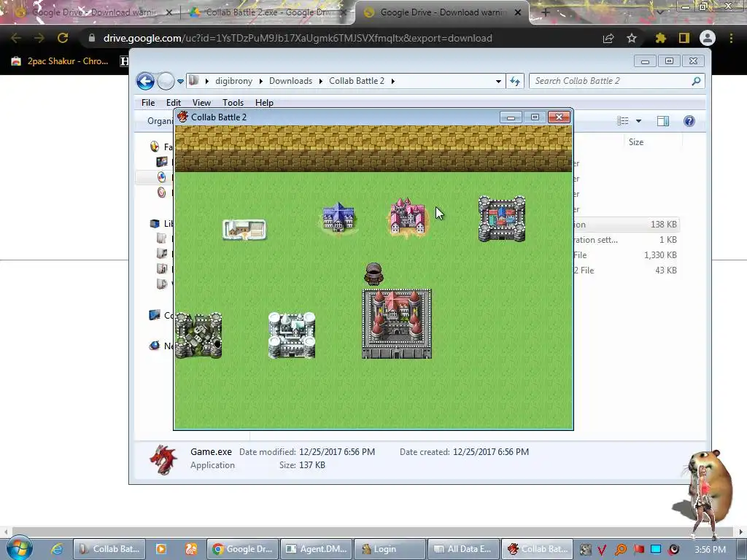Open recent locations dropdown beside forward button
Image resolution: width=747 pixels, height=560 pixels.
181,82
